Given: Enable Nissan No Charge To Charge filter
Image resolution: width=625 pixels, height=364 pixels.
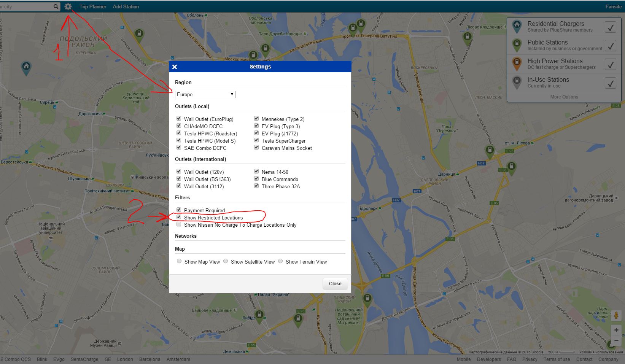Looking at the screenshot, I should tap(179, 224).
